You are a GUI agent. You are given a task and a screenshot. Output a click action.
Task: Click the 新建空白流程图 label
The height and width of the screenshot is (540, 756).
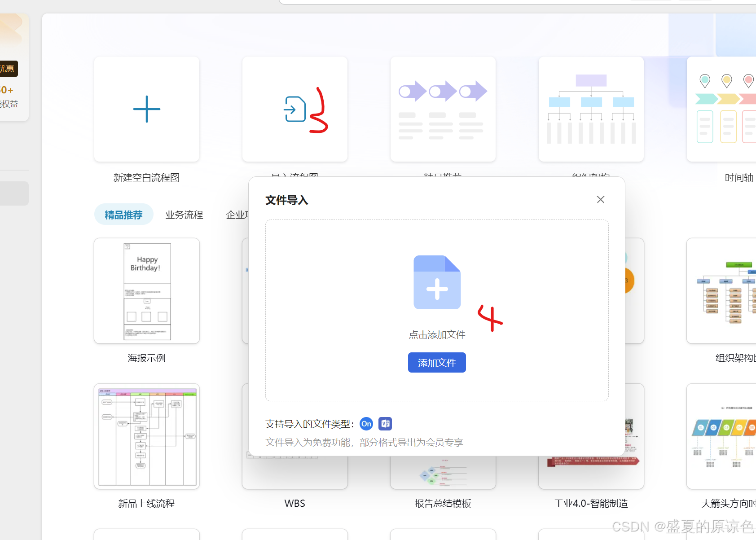[146, 178]
